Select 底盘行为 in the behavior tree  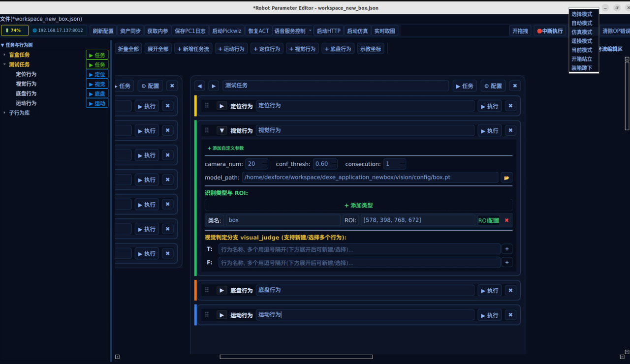[26, 93]
